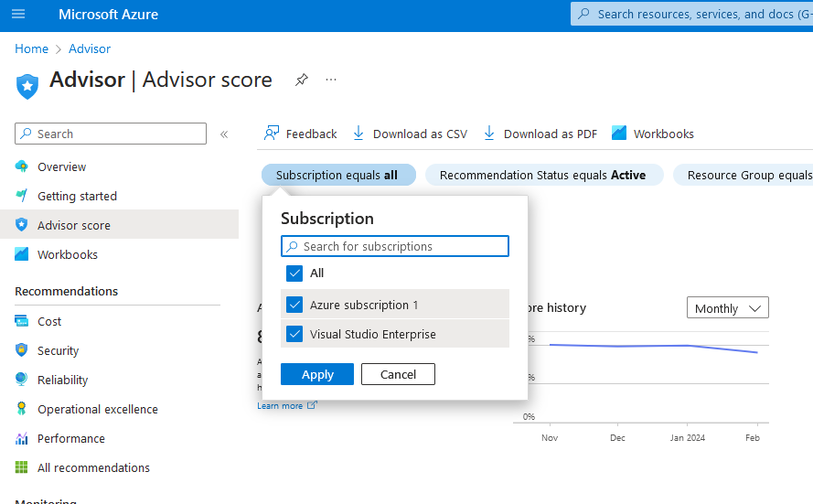The image size is (813, 504).
Task: Click the Workbooks icon in sidebar
Action: click(x=21, y=254)
